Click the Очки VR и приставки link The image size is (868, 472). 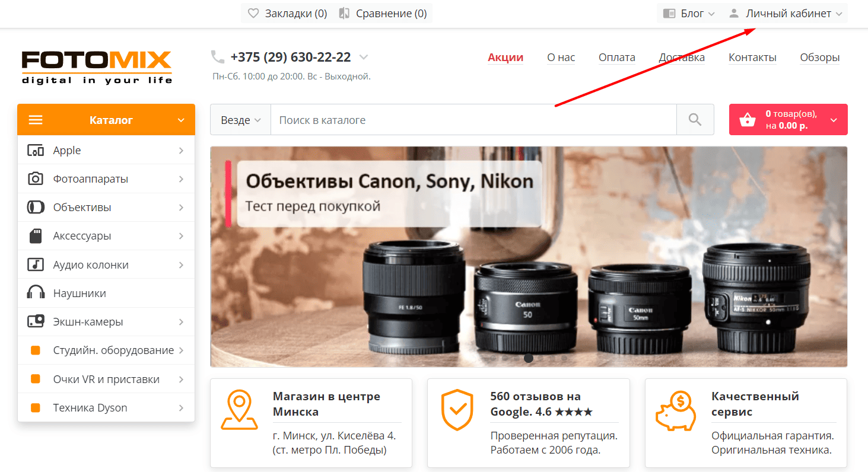pyautogui.click(x=106, y=379)
